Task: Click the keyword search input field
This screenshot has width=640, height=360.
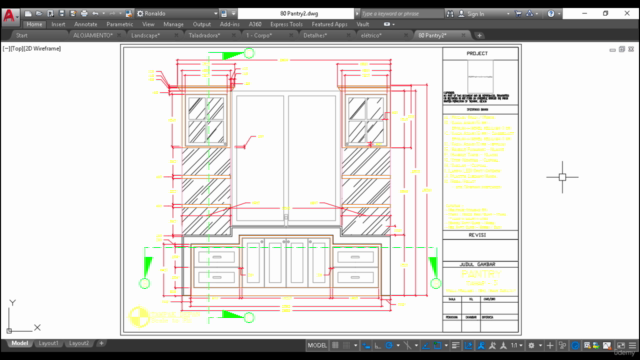Action: [x=401, y=13]
